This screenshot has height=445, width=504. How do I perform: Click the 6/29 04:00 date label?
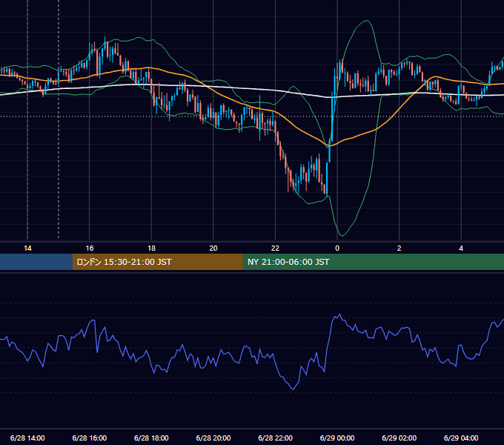pyautogui.click(x=461, y=438)
